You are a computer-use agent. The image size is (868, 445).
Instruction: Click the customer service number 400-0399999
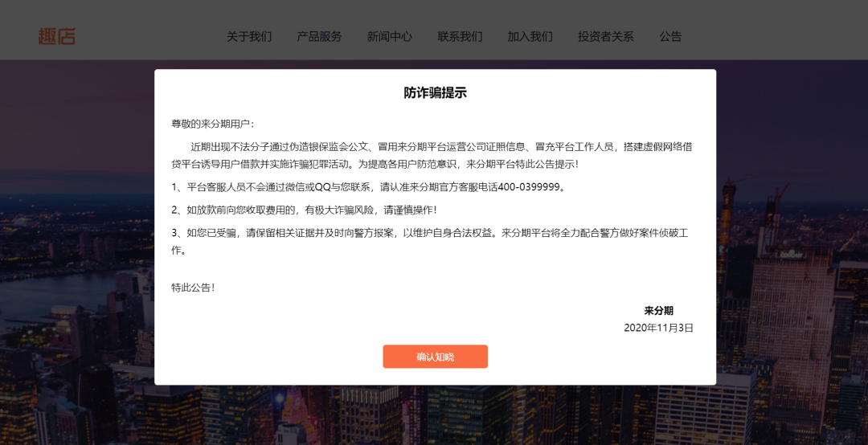(x=529, y=187)
